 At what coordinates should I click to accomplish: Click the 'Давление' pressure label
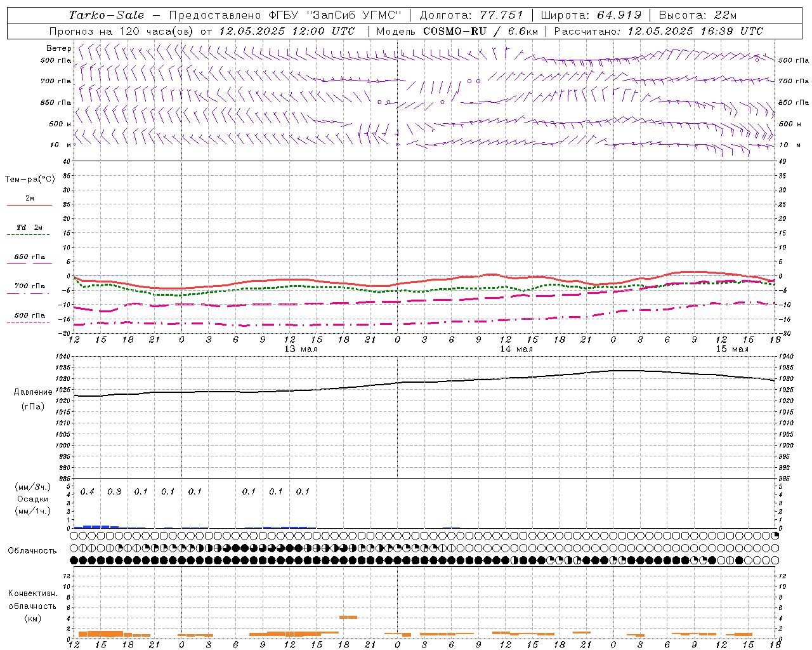[33, 392]
